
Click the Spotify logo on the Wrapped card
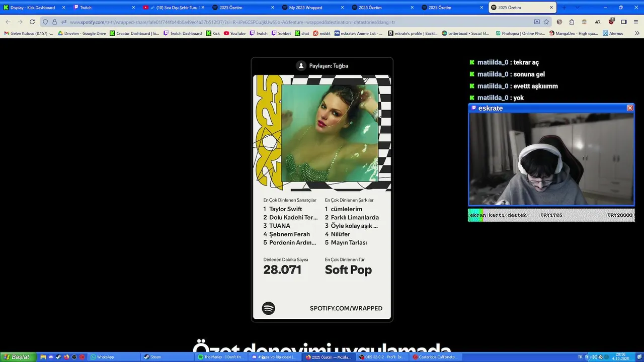pos(269,308)
